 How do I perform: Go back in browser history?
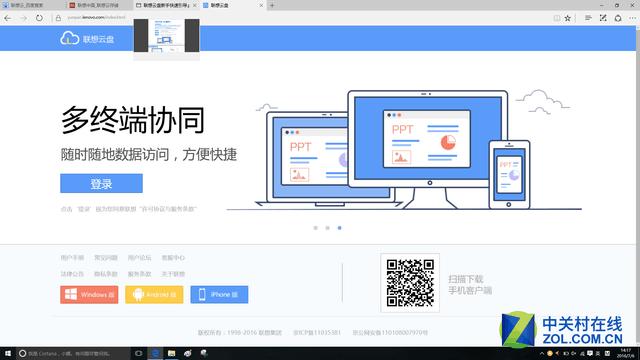[8, 18]
